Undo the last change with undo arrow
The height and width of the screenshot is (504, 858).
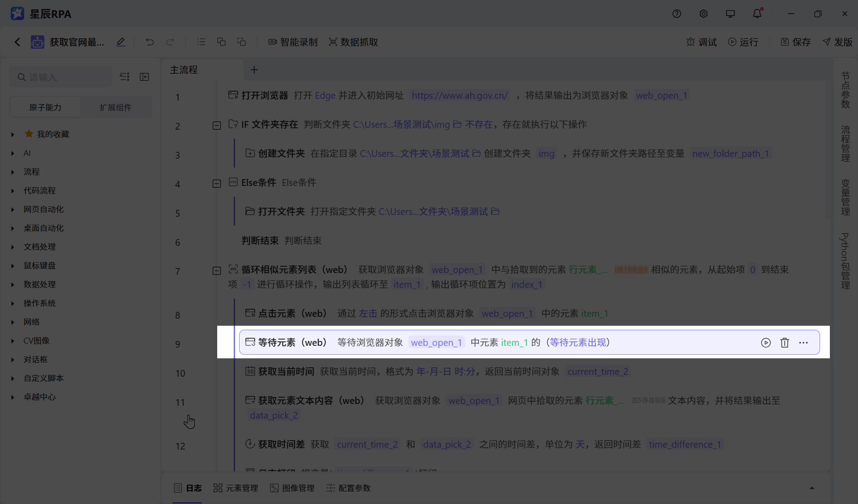[150, 42]
